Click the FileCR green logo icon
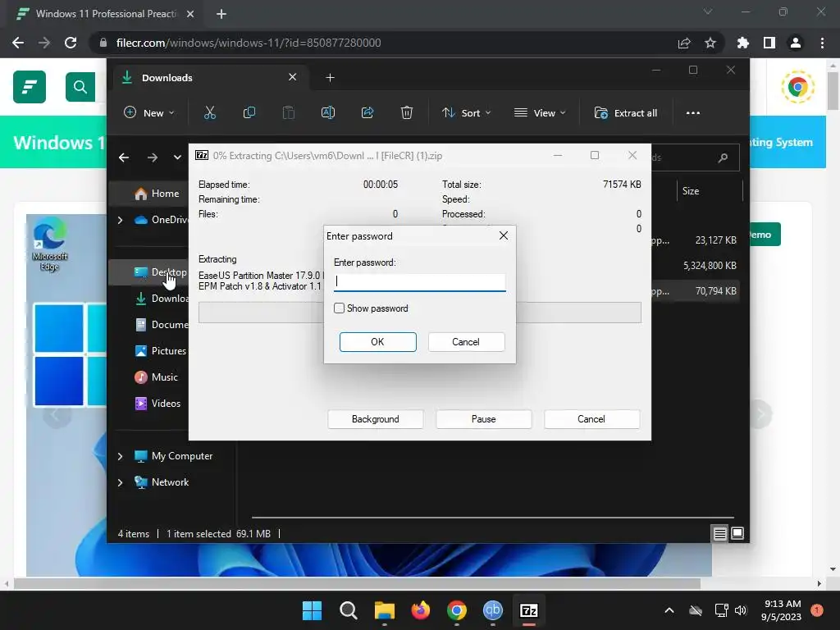The height and width of the screenshot is (630, 840). pos(30,87)
